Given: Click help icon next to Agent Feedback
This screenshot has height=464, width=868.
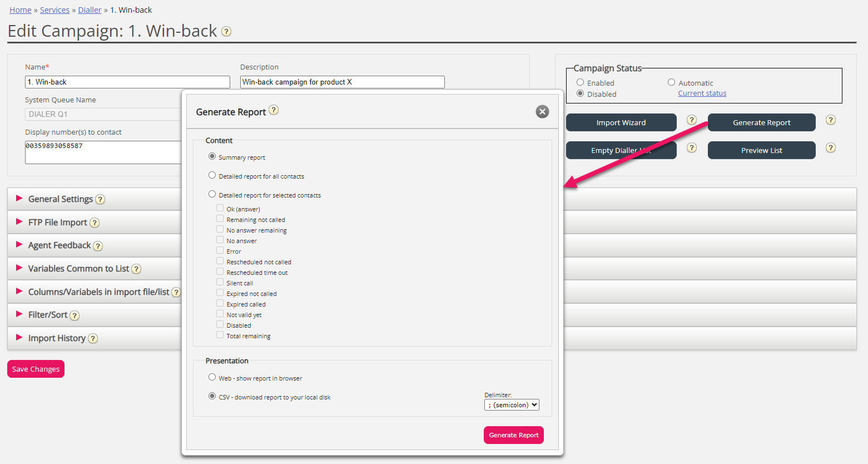Looking at the screenshot, I should 98,246.
